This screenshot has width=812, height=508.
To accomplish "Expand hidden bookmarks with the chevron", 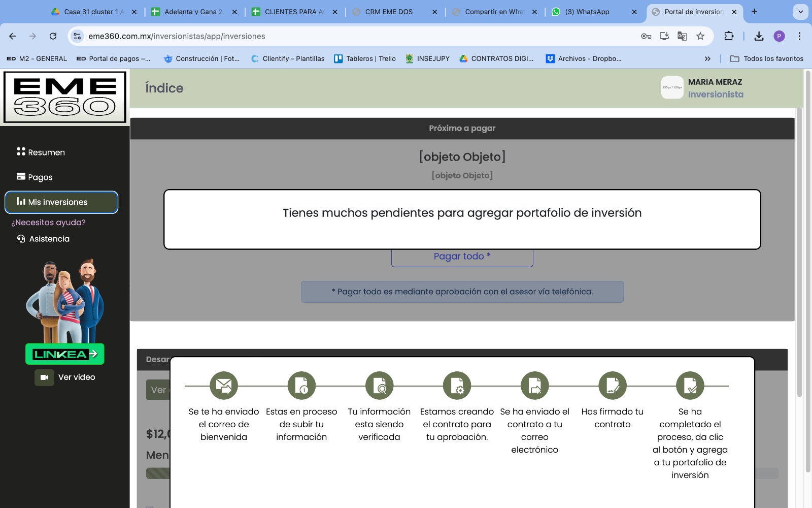I will tap(707, 59).
